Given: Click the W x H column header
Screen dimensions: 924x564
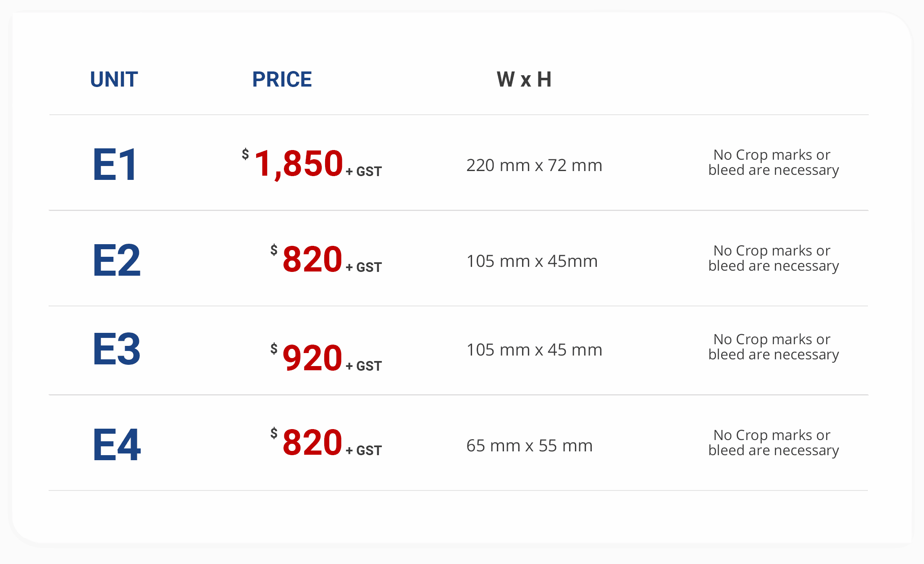Looking at the screenshot, I should tap(524, 79).
